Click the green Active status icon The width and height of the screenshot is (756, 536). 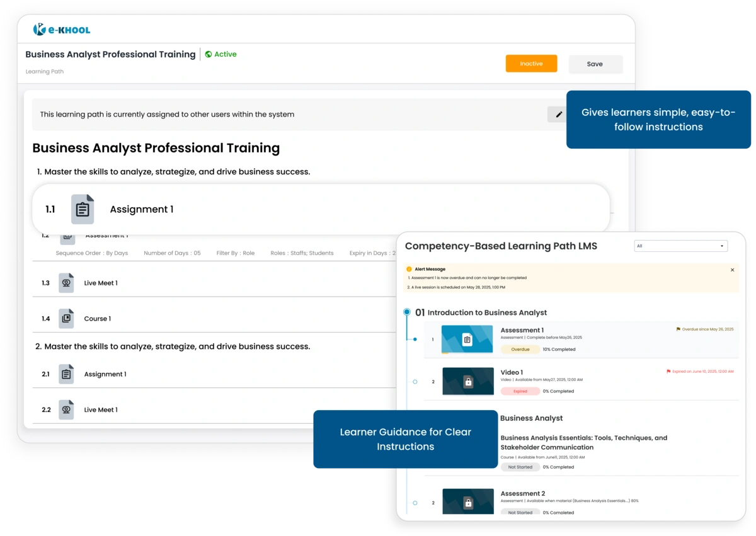point(209,54)
